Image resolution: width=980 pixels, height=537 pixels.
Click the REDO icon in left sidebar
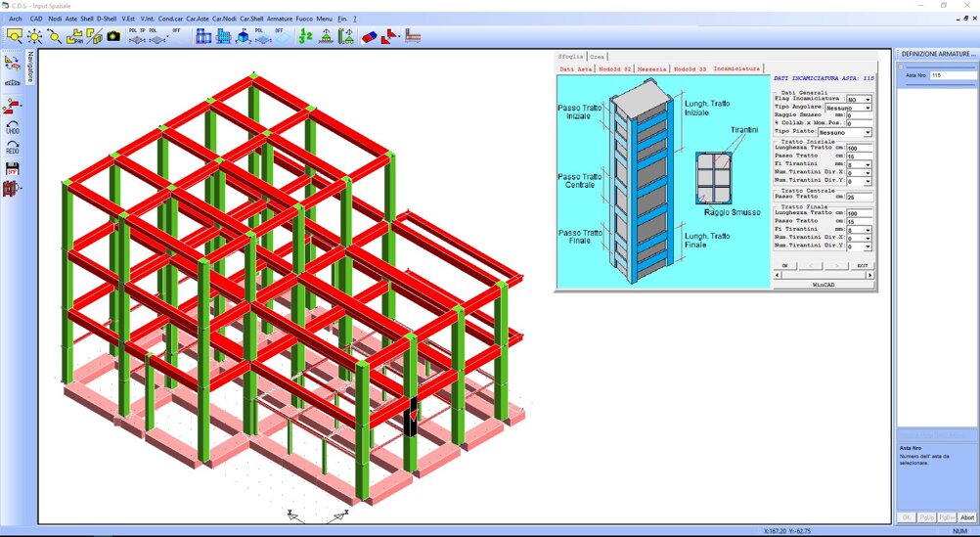(13, 147)
